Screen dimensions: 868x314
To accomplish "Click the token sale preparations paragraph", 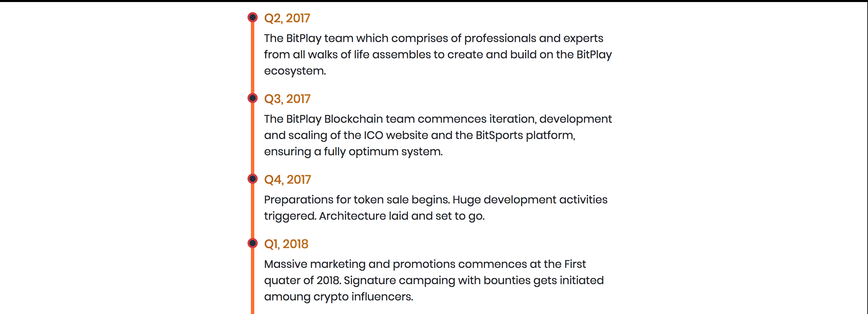I will coord(436,208).
